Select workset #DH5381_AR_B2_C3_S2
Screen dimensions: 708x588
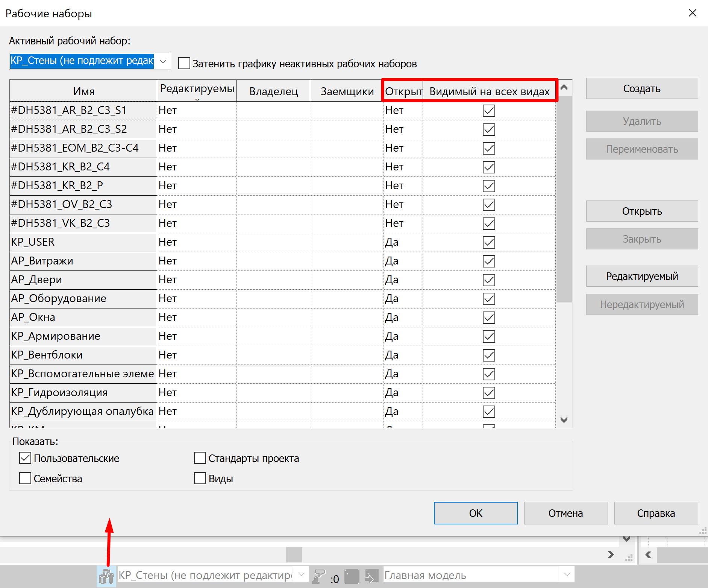coord(83,129)
